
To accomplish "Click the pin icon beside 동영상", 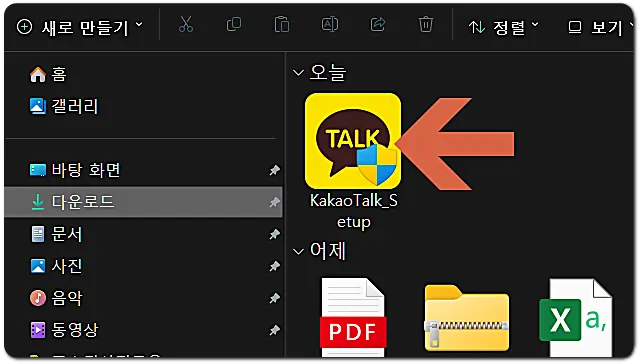I will tap(275, 330).
